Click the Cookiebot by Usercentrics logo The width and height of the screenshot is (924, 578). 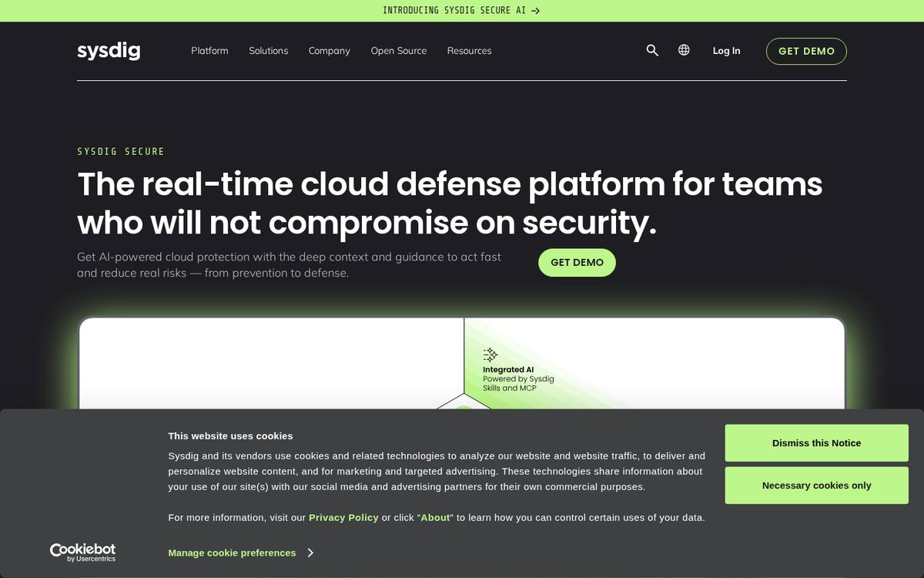point(82,553)
